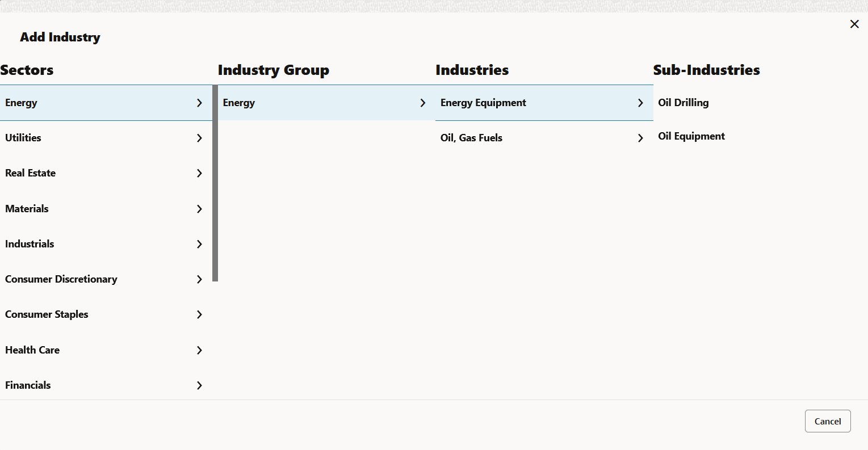
Task: Select Energy in Industry Group column
Action: pos(326,103)
